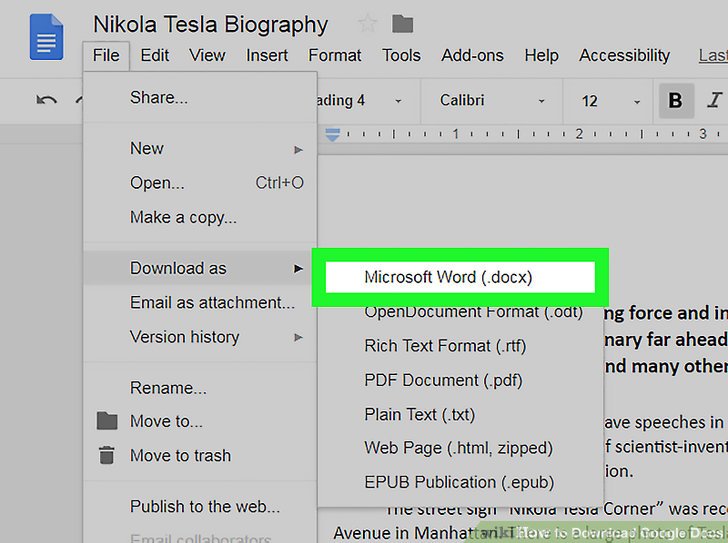Click the Undo arrow icon
Image resolution: width=728 pixels, height=543 pixels.
point(46,100)
